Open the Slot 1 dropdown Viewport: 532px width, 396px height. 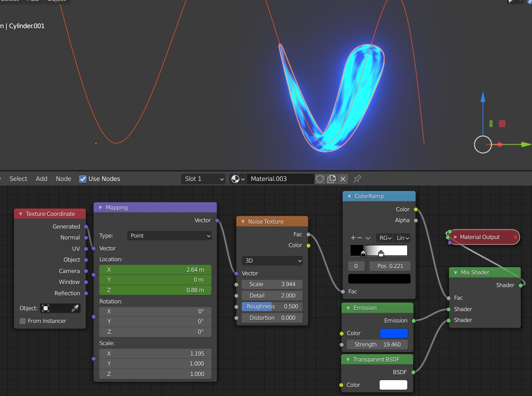click(203, 179)
